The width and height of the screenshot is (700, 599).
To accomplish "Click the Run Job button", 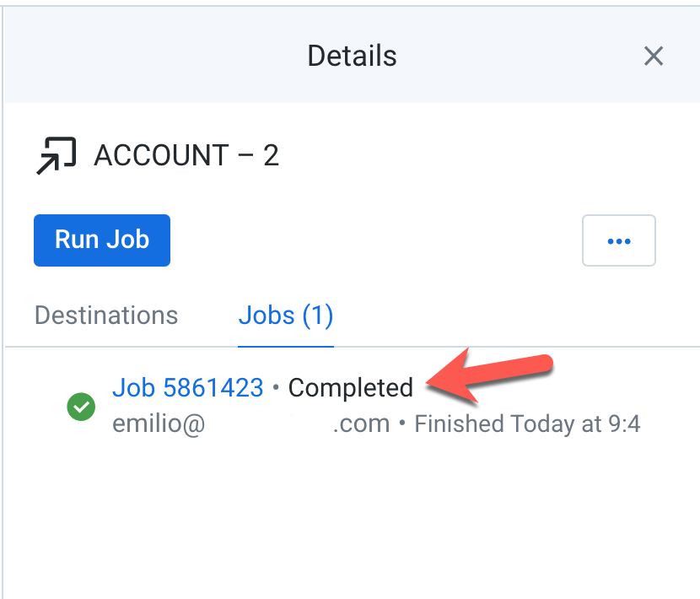I will click(102, 240).
